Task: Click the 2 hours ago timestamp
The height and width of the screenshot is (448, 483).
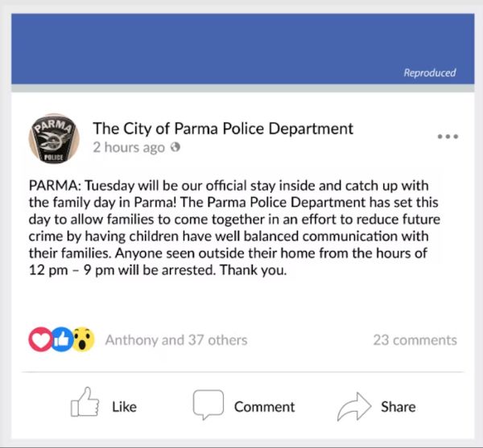Action: coord(129,147)
